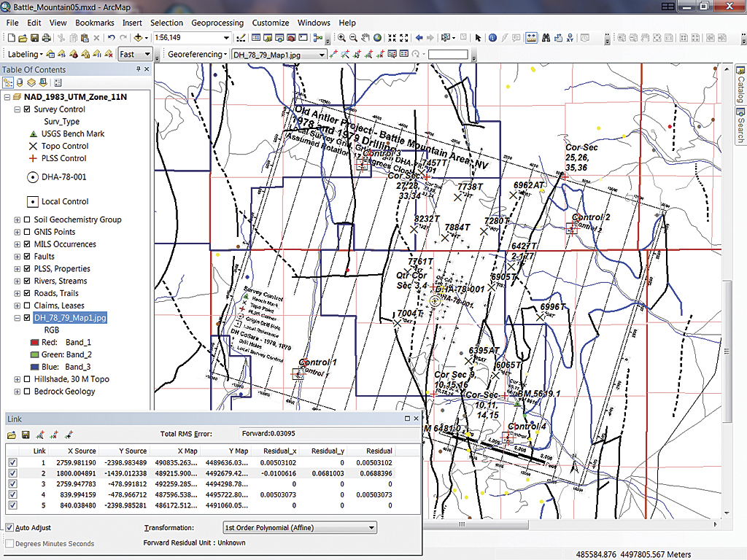Collapse the NAD_1983_UTM_Zone_11N data frame

pos(7,97)
